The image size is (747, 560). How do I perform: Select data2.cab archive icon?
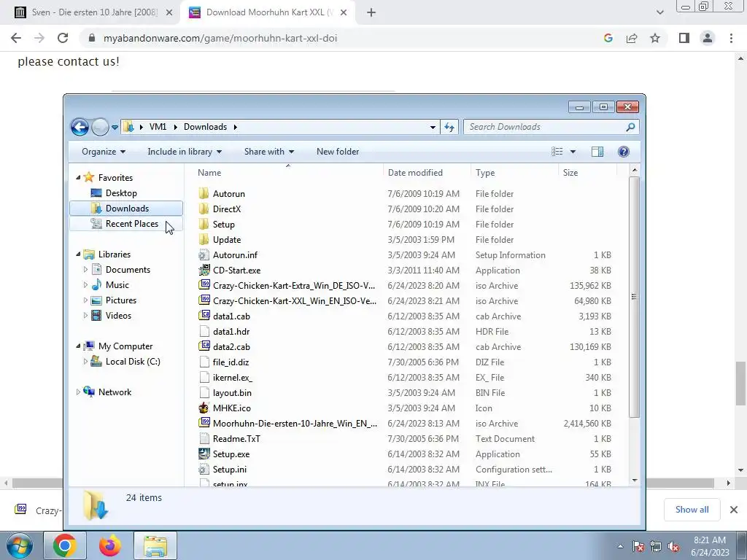[204, 346]
